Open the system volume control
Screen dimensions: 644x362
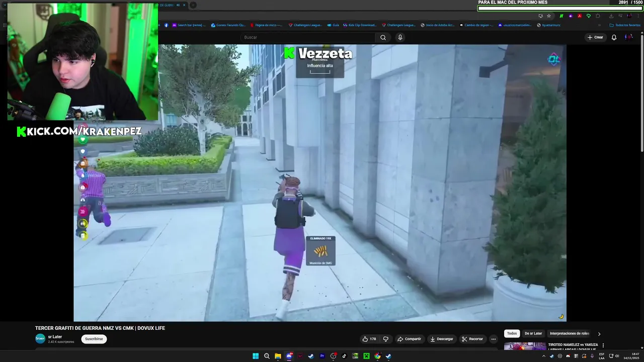pyautogui.click(x=617, y=356)
